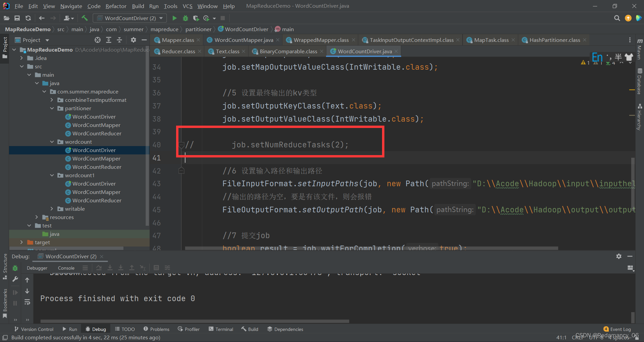644x342 pixels.
Task: Open Terminal tool window
Action: tap(221, 329)
